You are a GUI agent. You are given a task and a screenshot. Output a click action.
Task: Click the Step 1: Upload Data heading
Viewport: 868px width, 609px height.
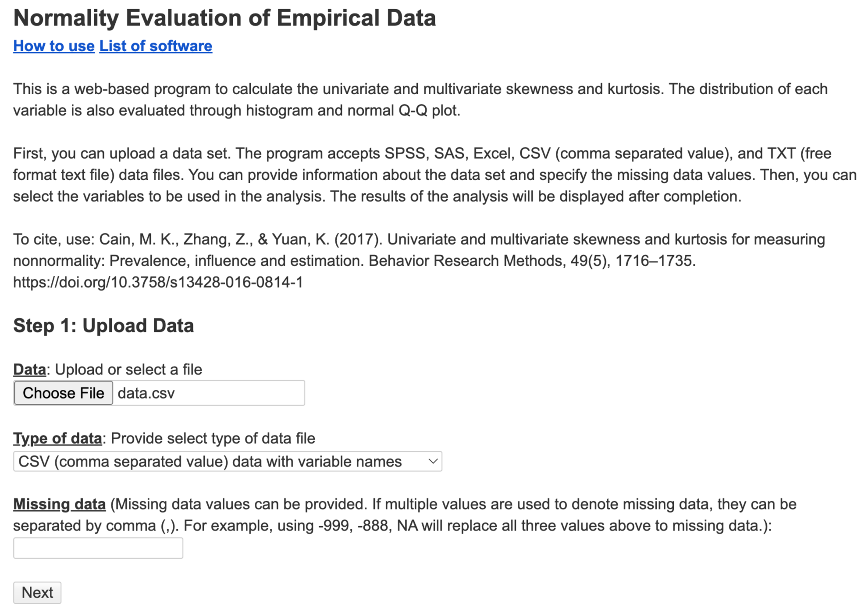[x=103, y=326]
